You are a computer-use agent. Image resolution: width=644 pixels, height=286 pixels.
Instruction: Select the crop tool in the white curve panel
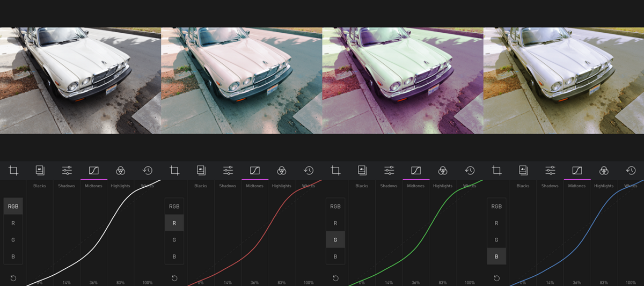(13, 171)
